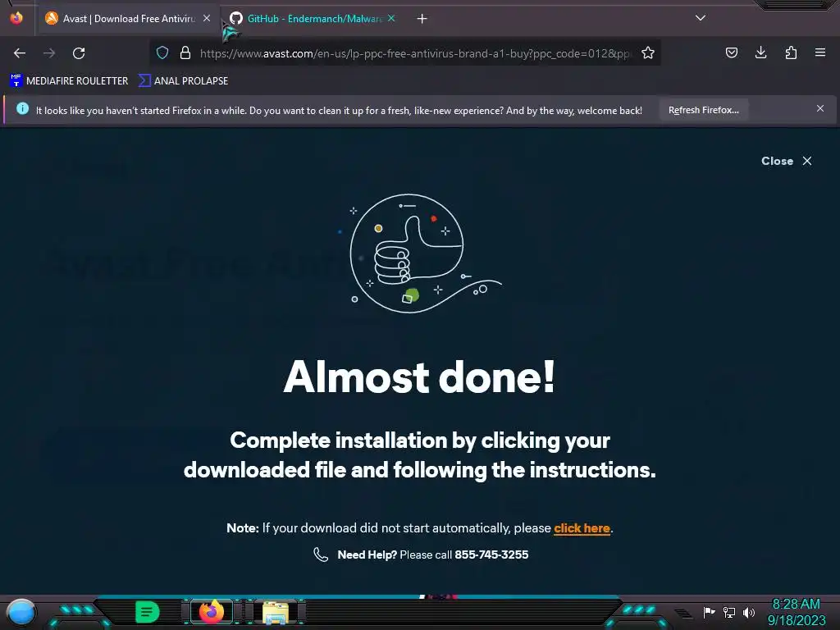Click the network tray icon
Screen dimensions: 840x630
click(x=729, y=612)
